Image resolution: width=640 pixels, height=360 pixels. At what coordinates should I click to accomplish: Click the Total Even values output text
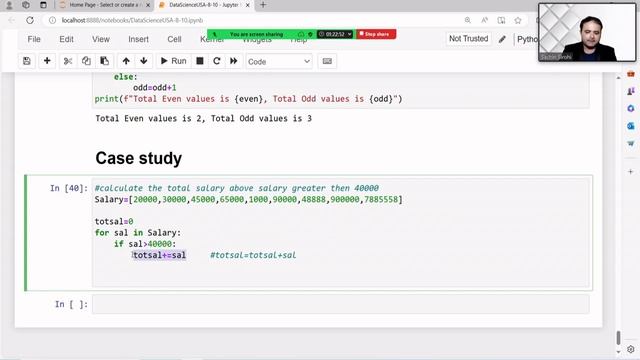tap(203, 118)
